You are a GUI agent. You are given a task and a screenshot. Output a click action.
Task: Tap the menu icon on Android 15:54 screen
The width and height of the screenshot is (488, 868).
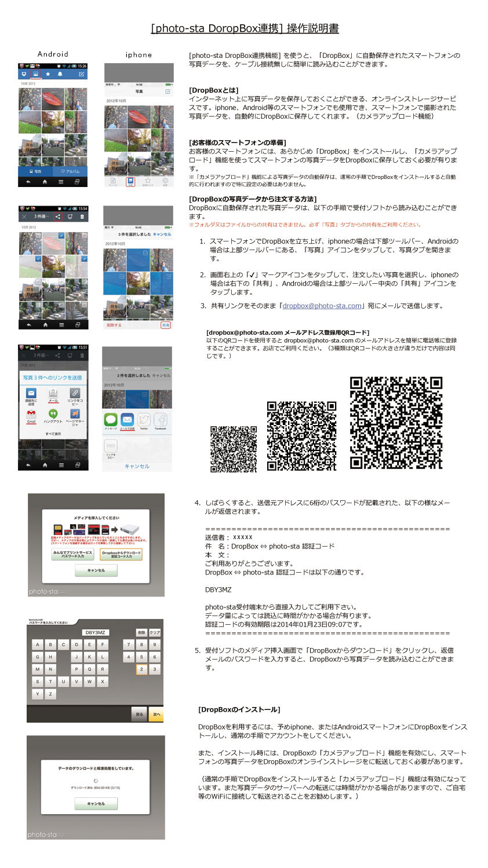(x=61, y=325)
